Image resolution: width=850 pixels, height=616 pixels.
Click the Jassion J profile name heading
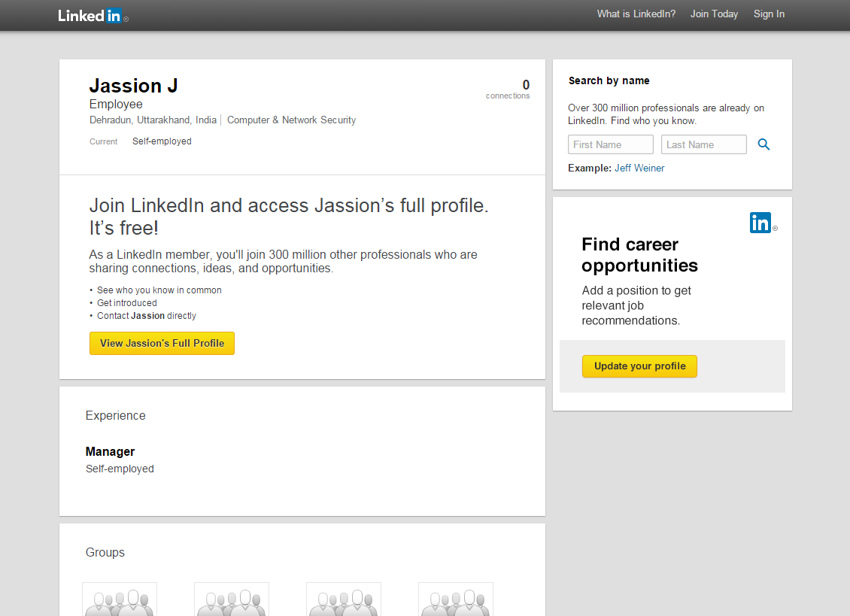(133, 86)
